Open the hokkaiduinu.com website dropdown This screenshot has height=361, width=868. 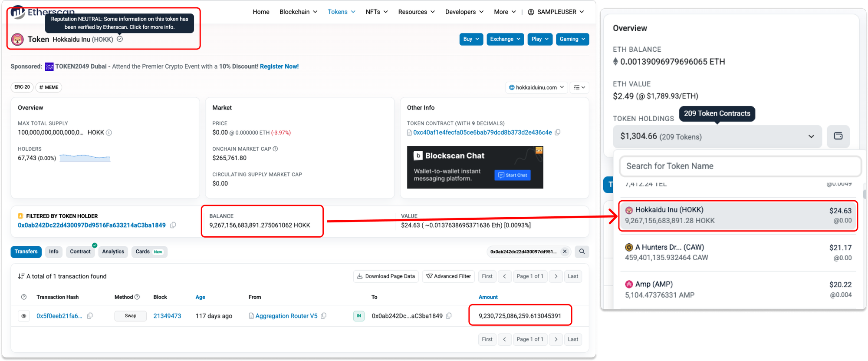[536, 87]
